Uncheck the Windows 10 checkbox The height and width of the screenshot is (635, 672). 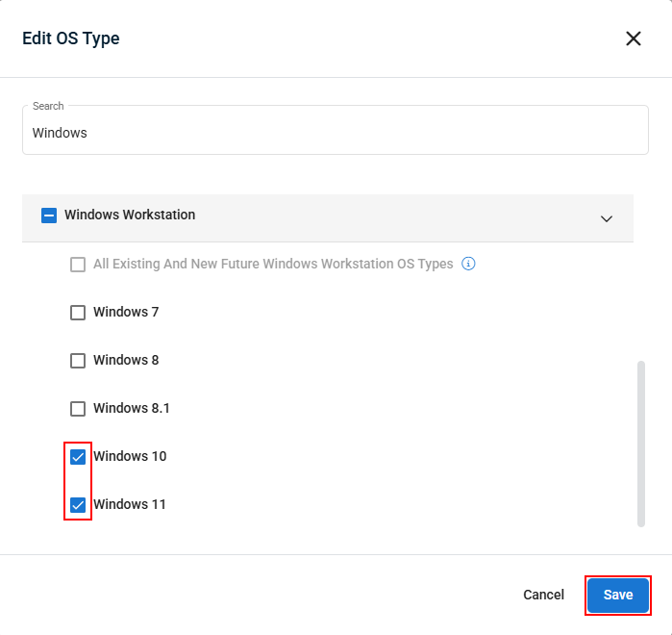78,457
